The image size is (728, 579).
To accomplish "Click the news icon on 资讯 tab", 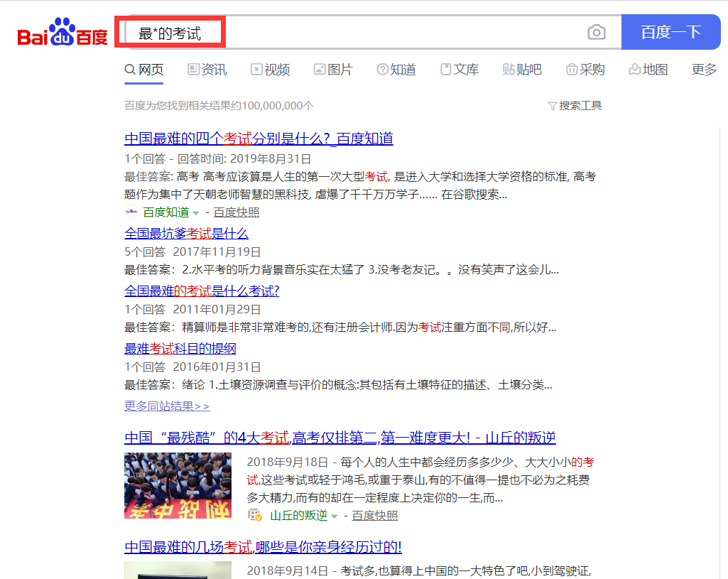I will click(x=193, y=70).
